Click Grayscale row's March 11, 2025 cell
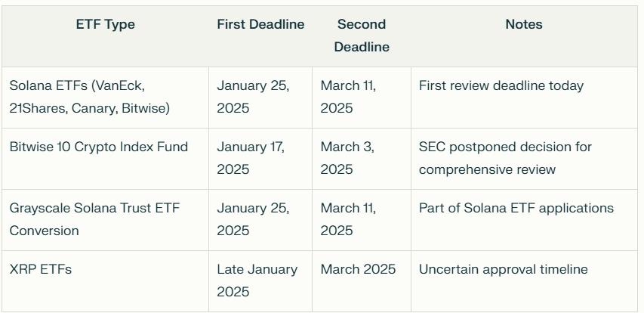Screen dimensions: 644x313 click(x=348, y=219)
